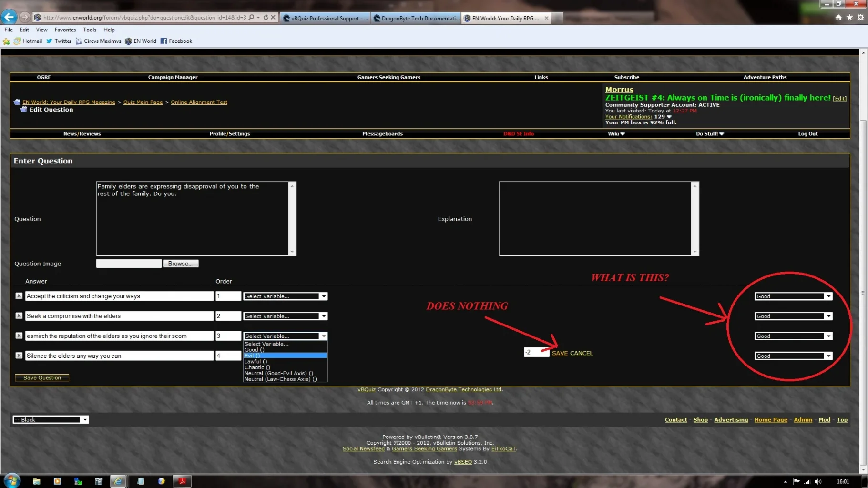This screenshot has height=488, width=868.
Task: Open the Quiz Main Page link
Action: (143, 102)
